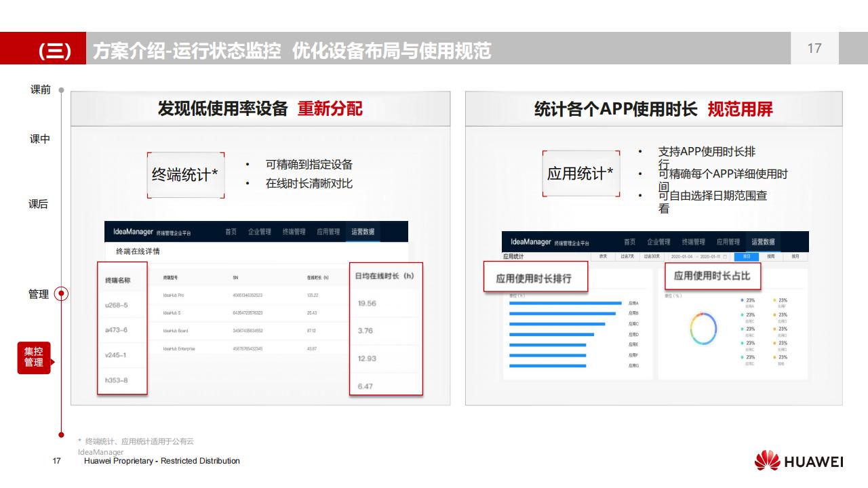Click the 管理 timeline circle marker

coord(61,294)
